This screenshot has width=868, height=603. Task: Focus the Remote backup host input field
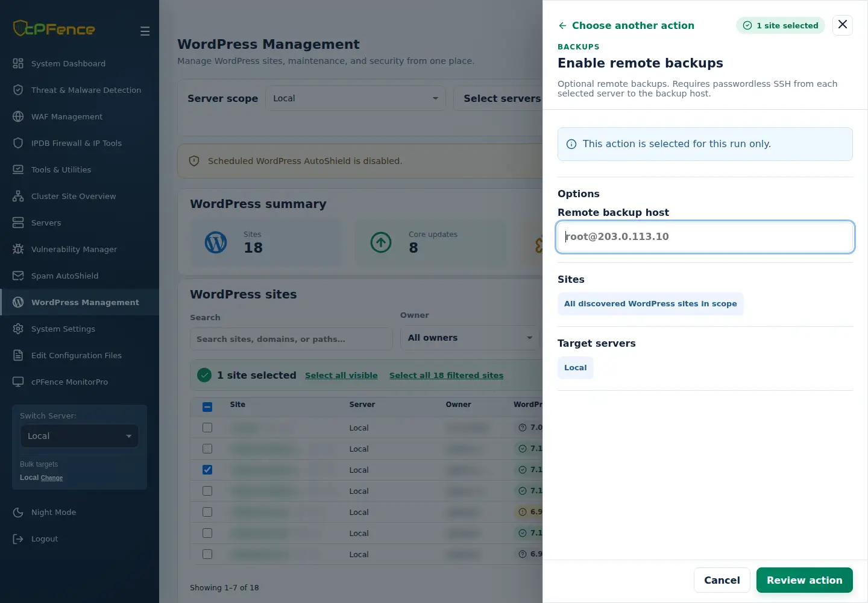point(705,237)
